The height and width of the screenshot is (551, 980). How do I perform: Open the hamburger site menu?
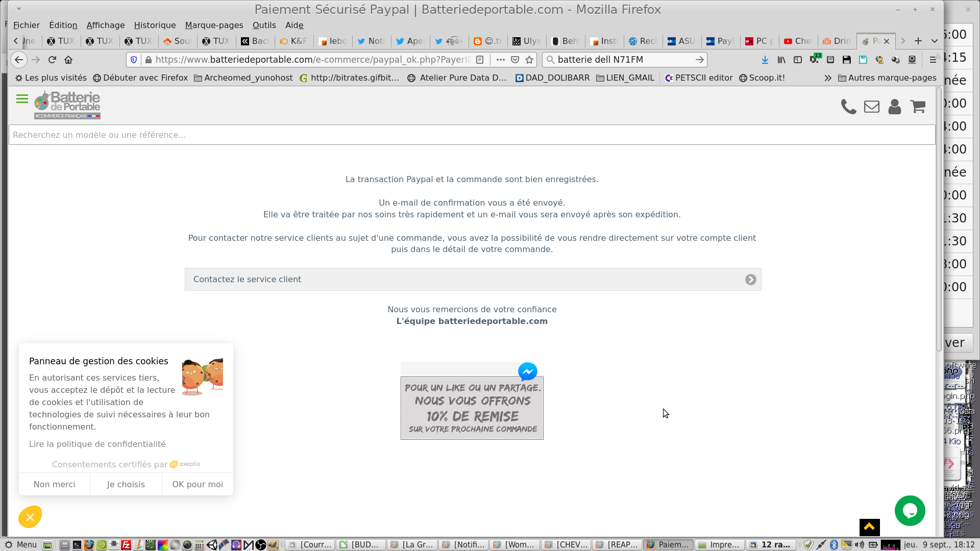[22, 99]
